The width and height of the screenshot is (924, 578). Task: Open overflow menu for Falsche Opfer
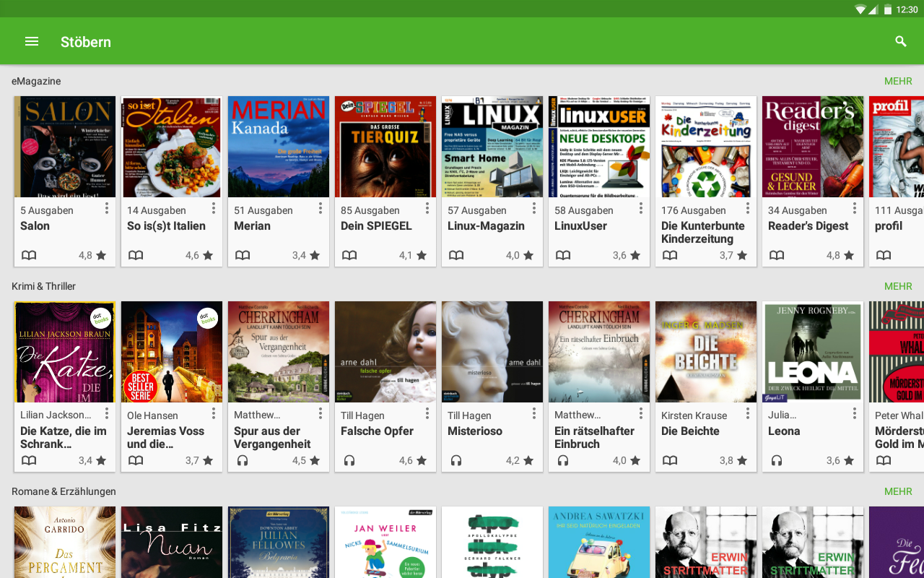(427, 413)
